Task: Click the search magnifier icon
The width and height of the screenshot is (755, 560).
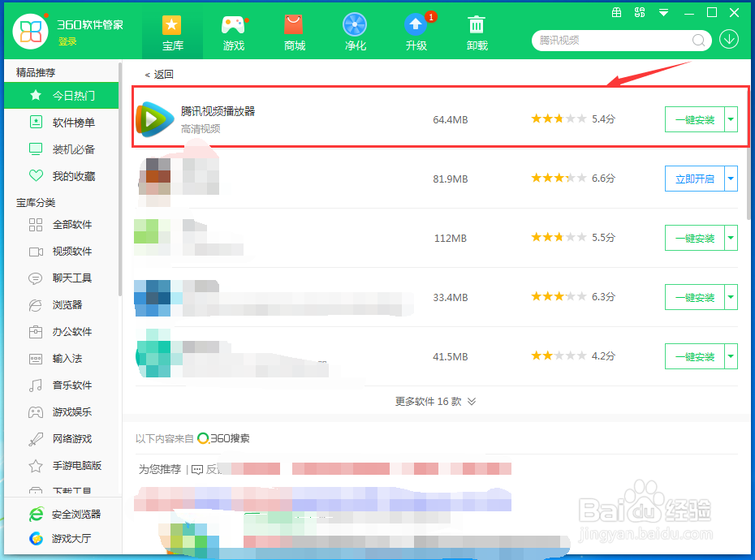Action: pyautogui.click(x=698, y=41)
